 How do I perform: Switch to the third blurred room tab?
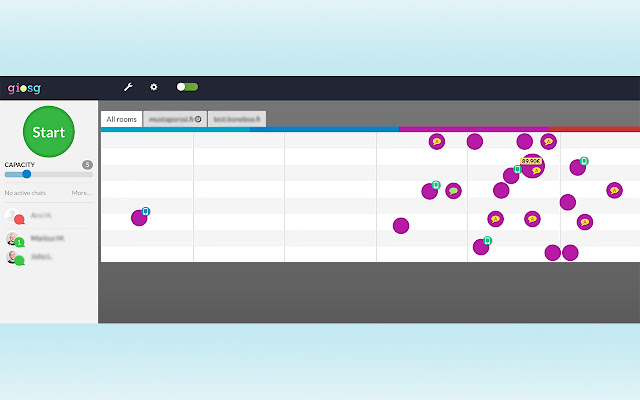pos(236,119)
